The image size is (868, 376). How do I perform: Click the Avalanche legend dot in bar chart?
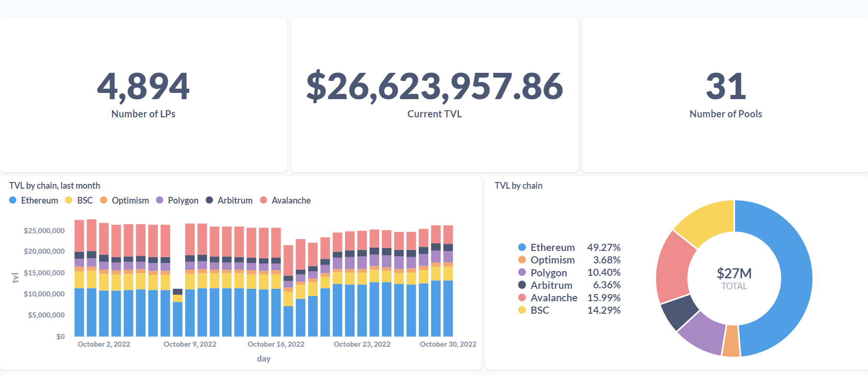(263, 200)
